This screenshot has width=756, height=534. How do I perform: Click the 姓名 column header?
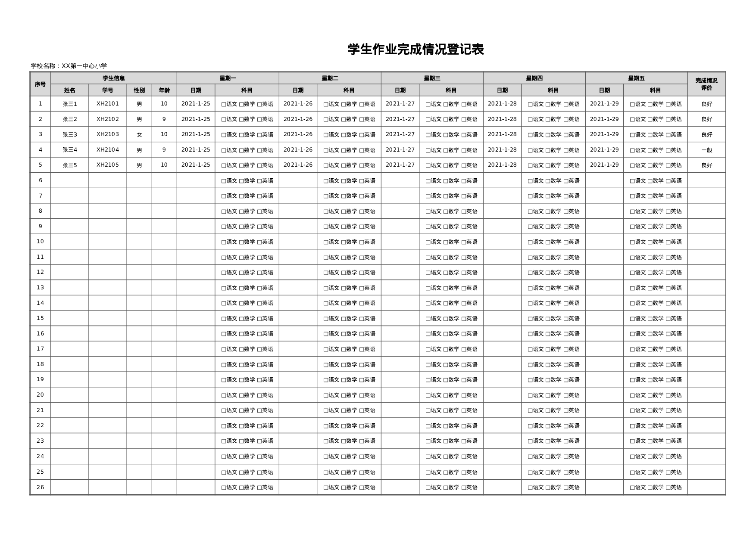(70, 90)
